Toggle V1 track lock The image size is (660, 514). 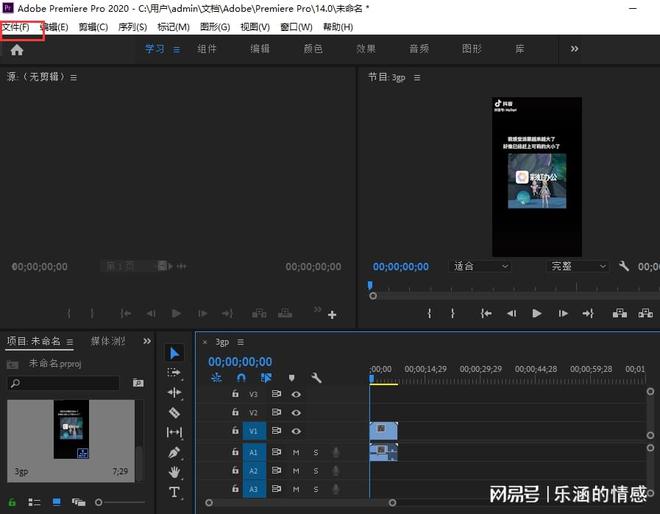(x=235, y=431)
